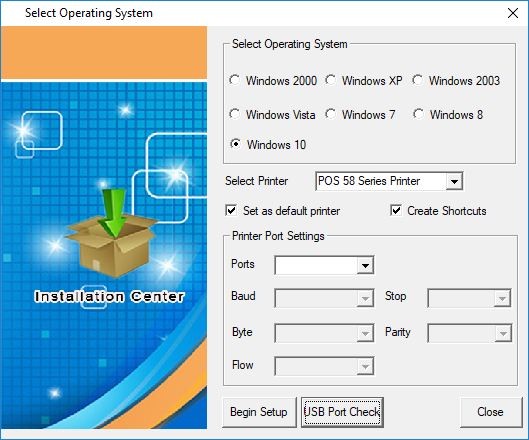529x440 pixels.
Task: Run the USB Port Check
Action: [342, 412]
